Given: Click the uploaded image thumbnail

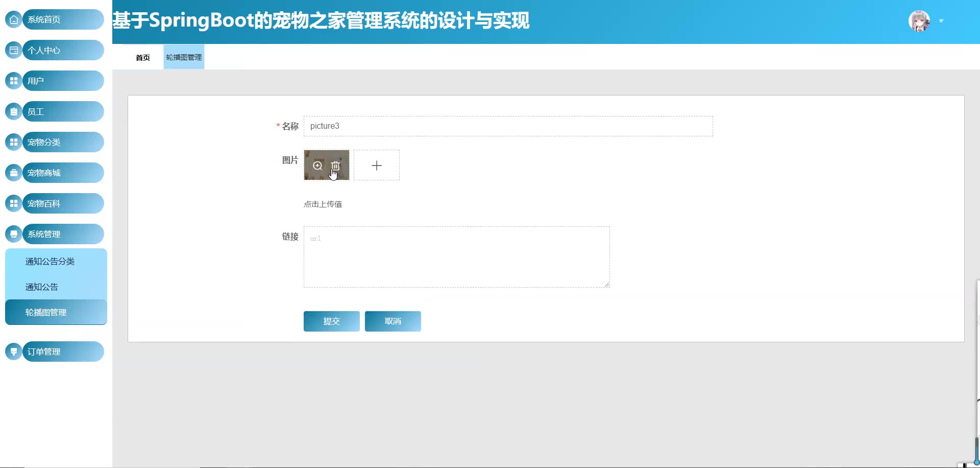Looking at the screenshot, I should [327, 165].
